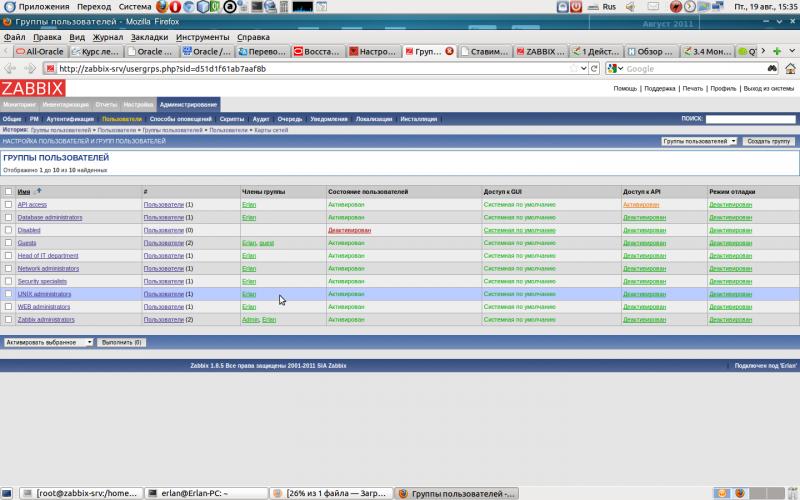Close the current tab with red X

449,51
